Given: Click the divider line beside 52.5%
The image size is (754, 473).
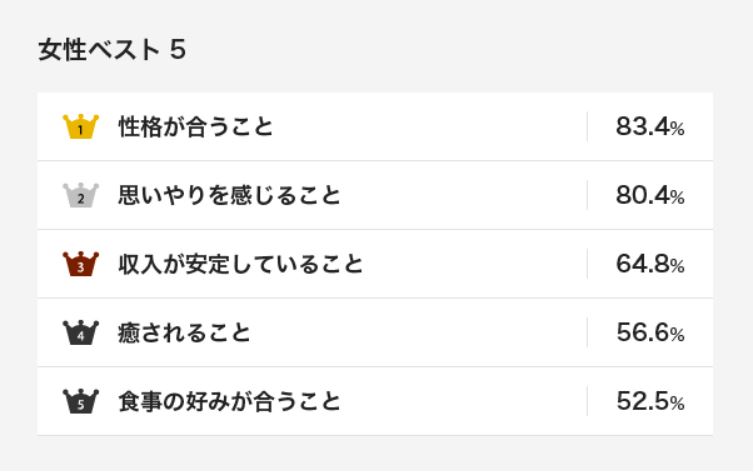Looking at the screenshot, I should tap(587, 402).
